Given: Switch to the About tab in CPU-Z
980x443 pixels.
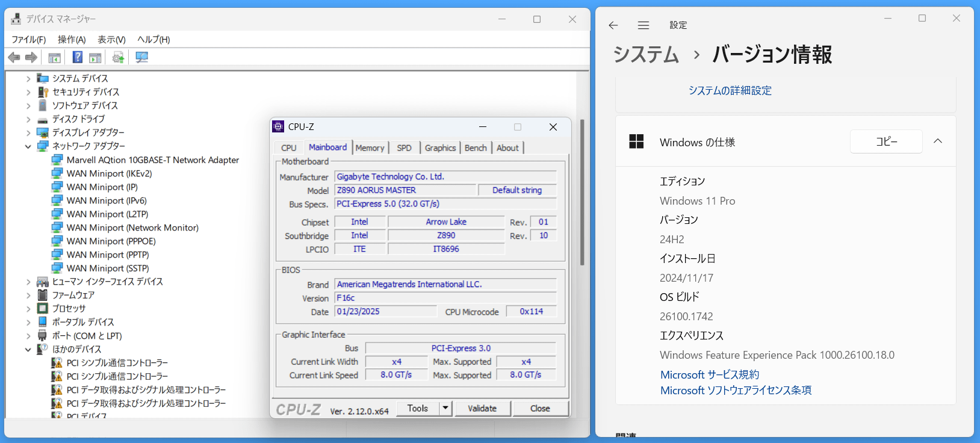Looking at the screenshot, I should point(507,148).
